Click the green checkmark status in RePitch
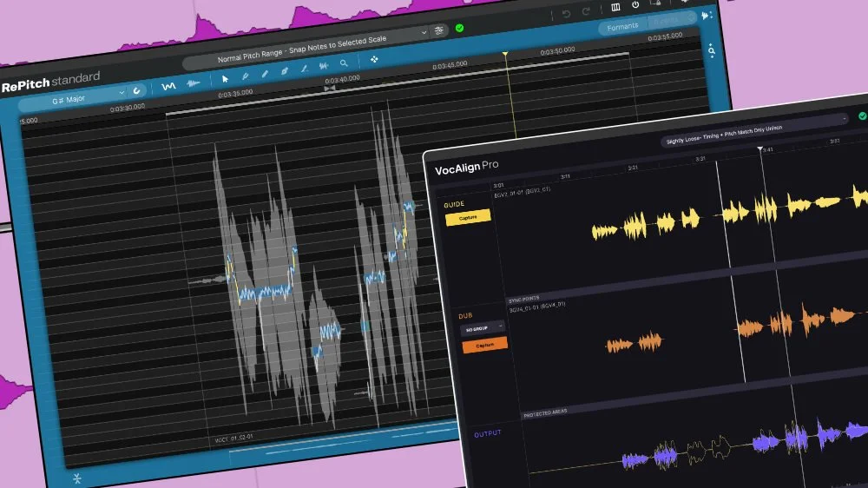Screen dimensions: 868x488 coord(459,28)
